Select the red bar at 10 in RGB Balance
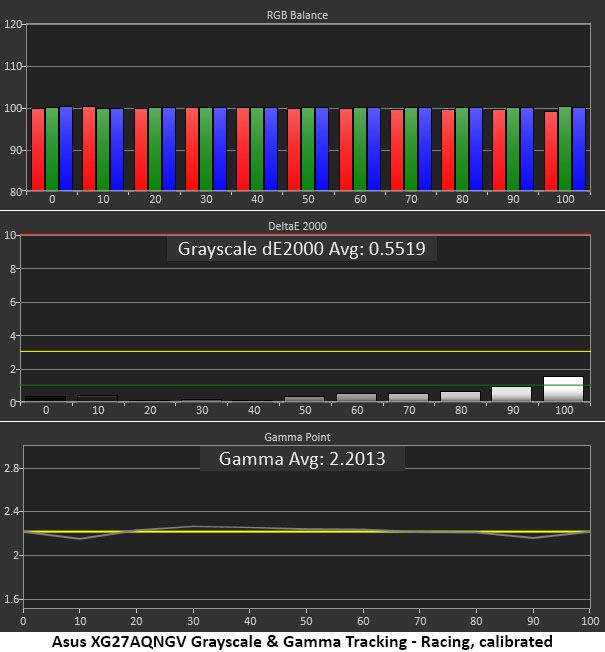 coord(89,149)
